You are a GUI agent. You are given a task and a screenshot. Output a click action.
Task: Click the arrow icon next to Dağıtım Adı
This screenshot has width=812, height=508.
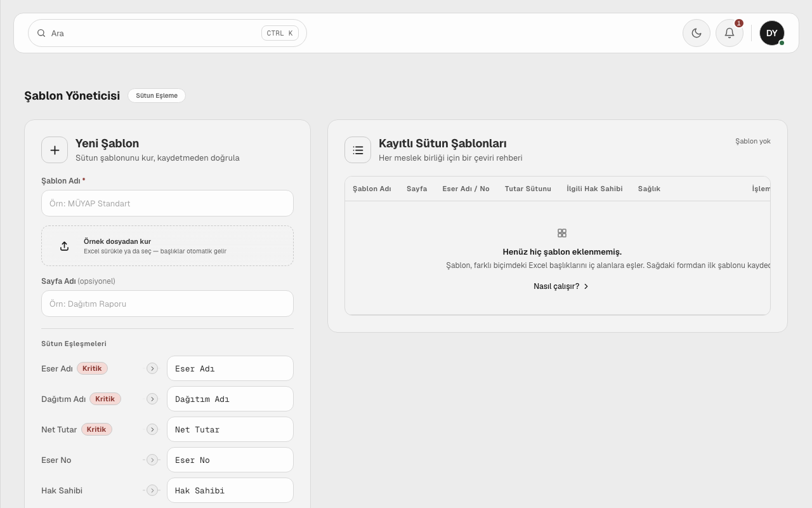click(x=152, y=399)
